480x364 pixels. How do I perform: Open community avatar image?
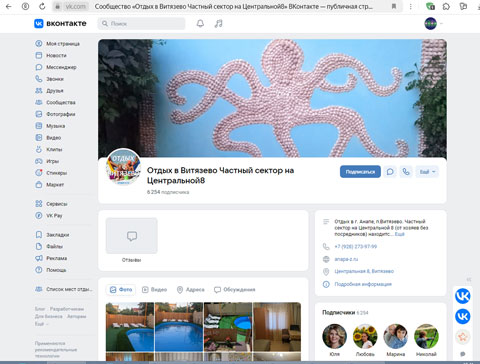click(123, 166)
